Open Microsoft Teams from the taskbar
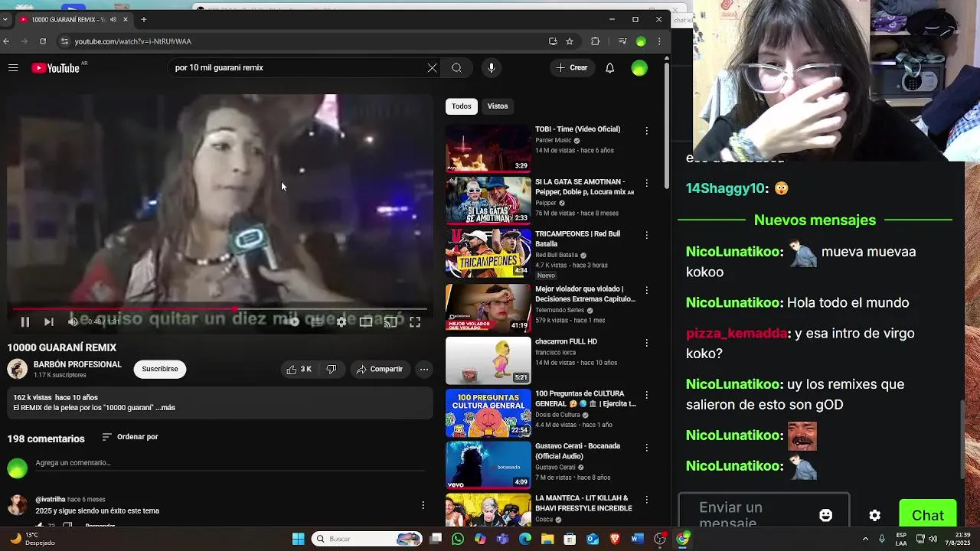 pyautogui.click(x=502, y=539)
